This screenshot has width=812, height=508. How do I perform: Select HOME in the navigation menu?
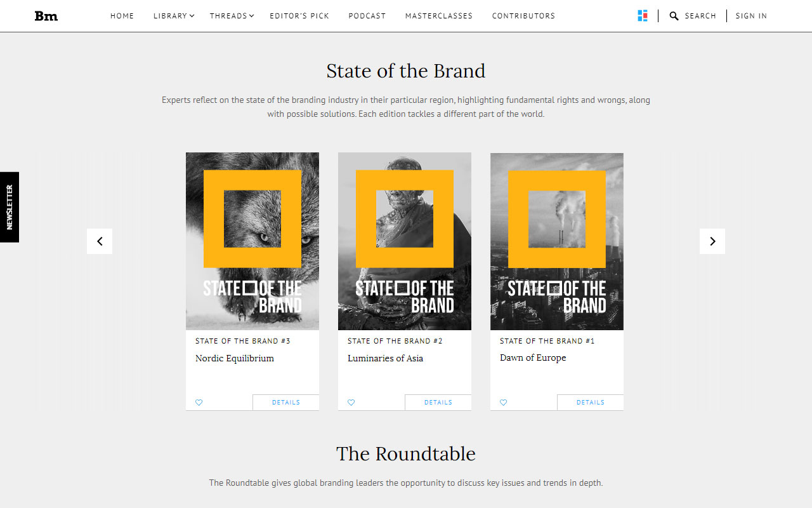pyautogui.click(x=122, y=15)
